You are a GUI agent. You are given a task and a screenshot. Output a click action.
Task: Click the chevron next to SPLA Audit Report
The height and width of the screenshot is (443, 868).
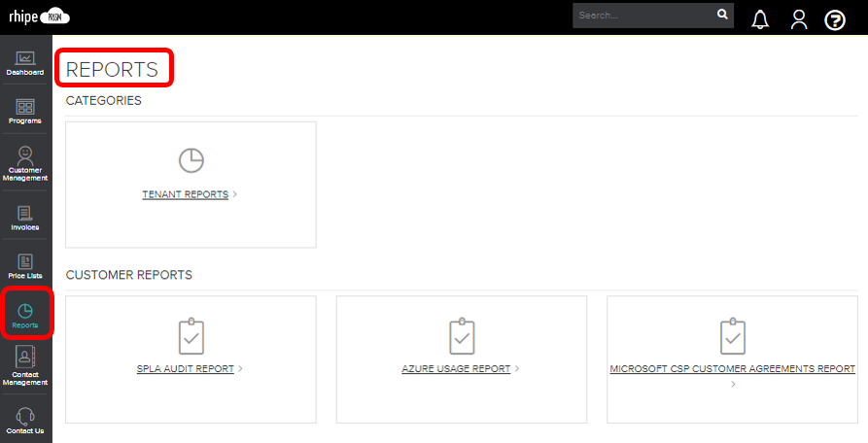[x=240, y=368]
